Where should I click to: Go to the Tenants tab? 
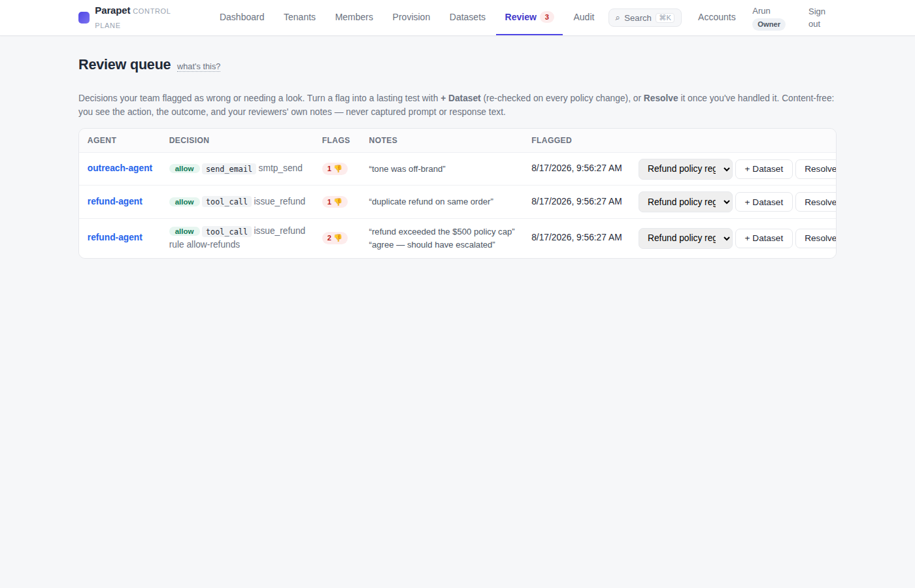299,17
